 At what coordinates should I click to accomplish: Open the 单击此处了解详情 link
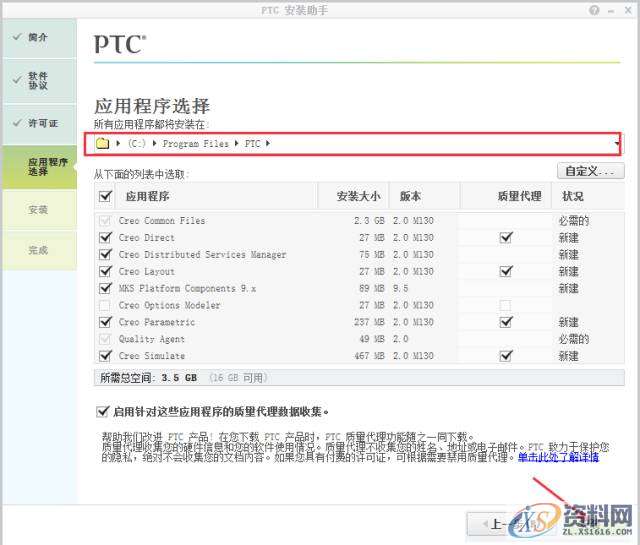(x=558, y=457)
